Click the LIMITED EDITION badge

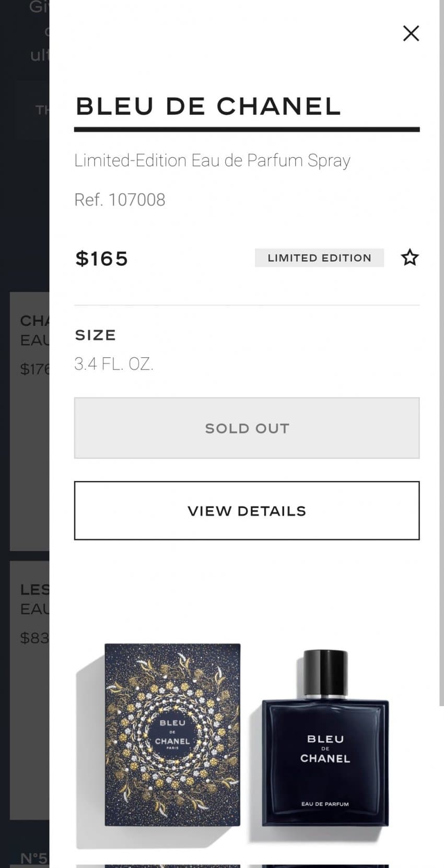tap(319, 258)
